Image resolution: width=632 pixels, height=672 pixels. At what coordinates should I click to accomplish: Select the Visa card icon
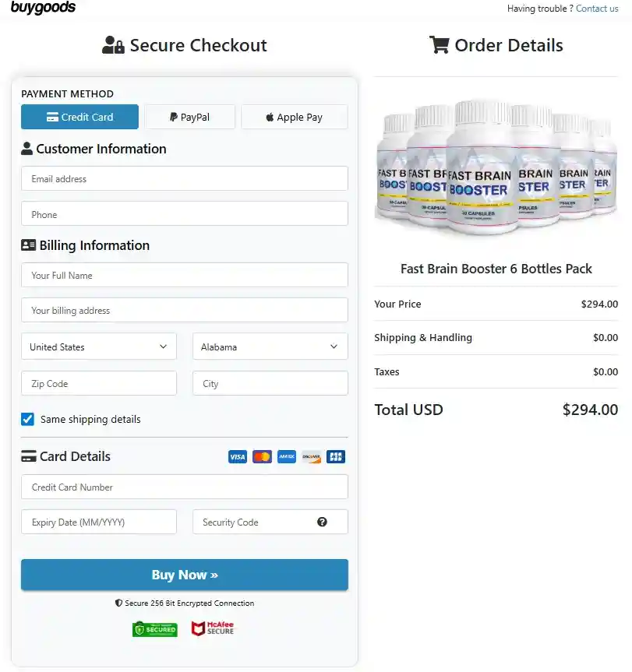237,456
